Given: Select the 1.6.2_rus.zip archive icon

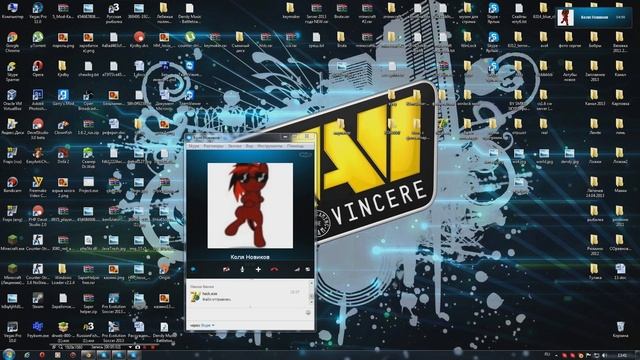Looking at the screenshot, I should (88, 127).
